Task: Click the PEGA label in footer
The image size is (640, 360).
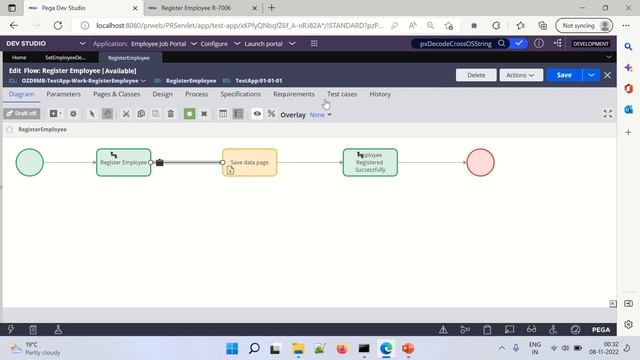Action: coord(601,330)
